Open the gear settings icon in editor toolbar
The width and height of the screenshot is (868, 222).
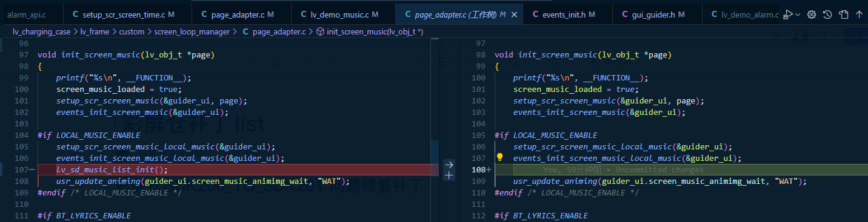(x=812, y=14)
